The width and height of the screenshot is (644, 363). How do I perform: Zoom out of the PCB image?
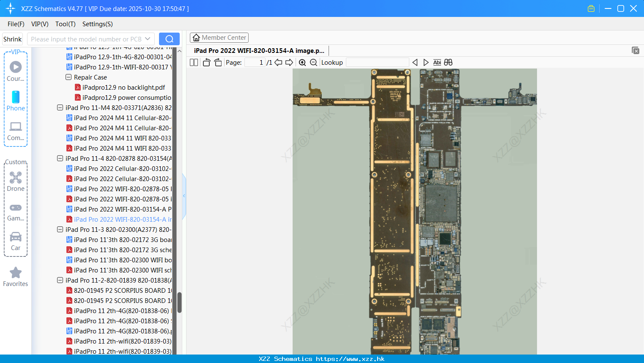[313, 62]
